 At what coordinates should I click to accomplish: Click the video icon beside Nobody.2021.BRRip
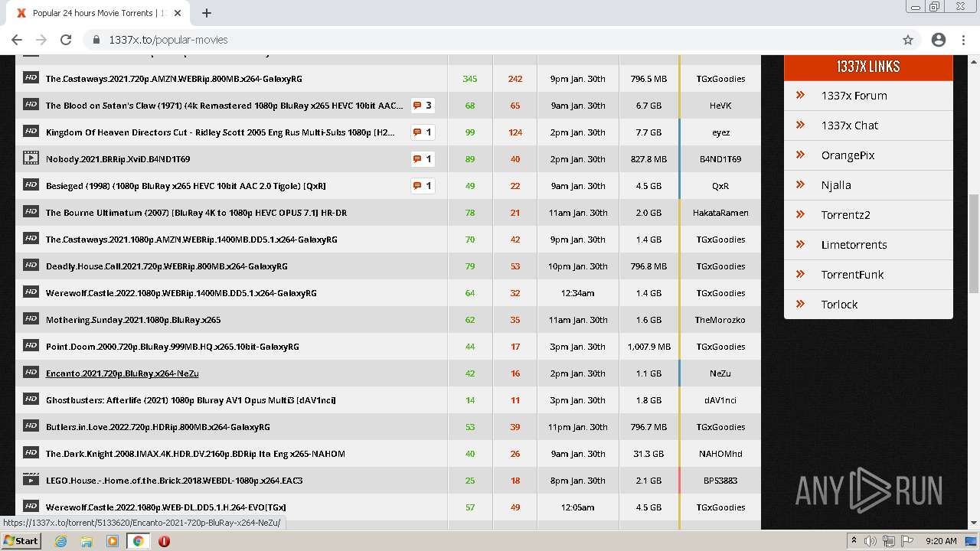pyautogui.click(x=31, y=158)
